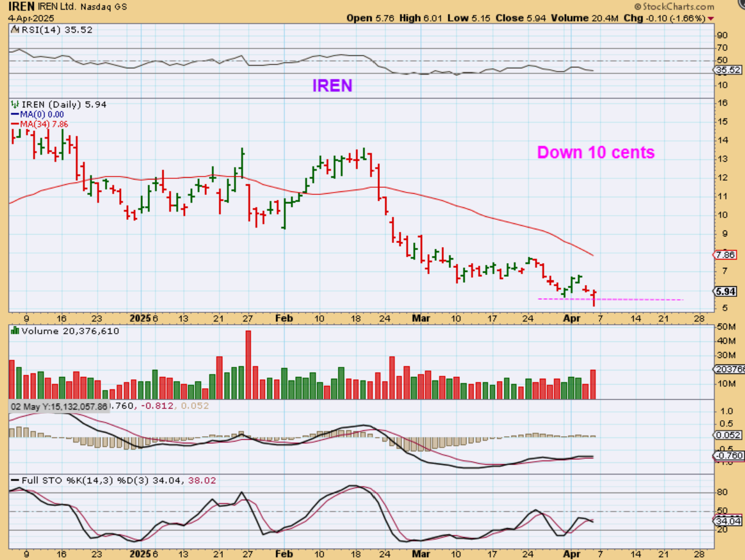Click the line marker beside Full STO
Image resolution: width=745 pixels, height=560 pixels.
15,479
